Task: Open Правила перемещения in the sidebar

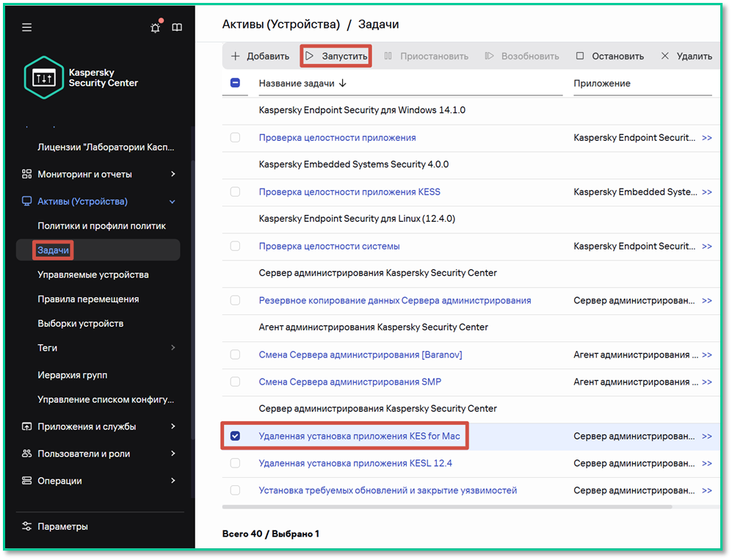Action: click(88, 299)
